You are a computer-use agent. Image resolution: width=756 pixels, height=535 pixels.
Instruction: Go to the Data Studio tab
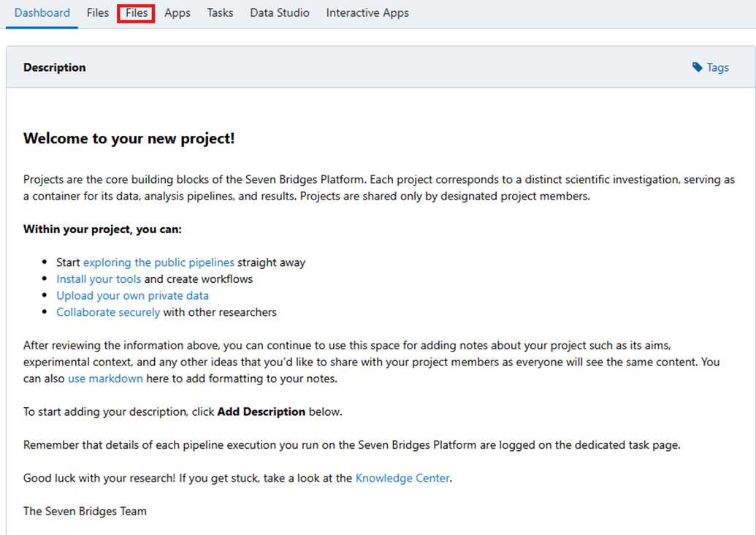pos(279,12)
